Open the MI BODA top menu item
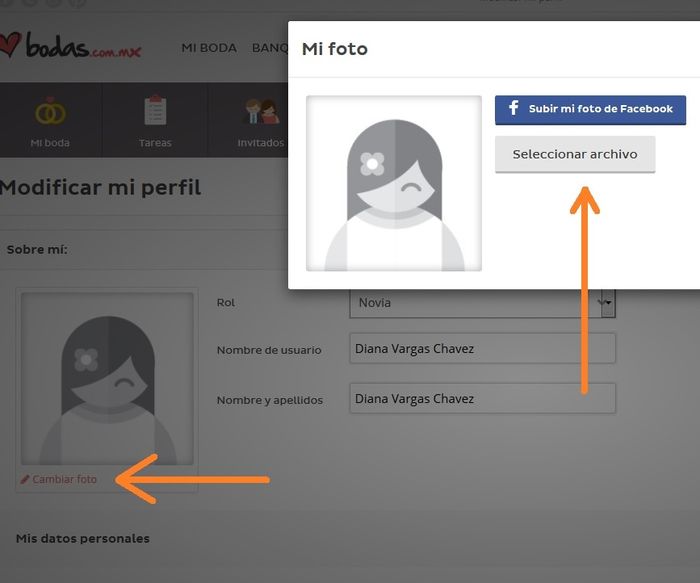 point(208,48)
